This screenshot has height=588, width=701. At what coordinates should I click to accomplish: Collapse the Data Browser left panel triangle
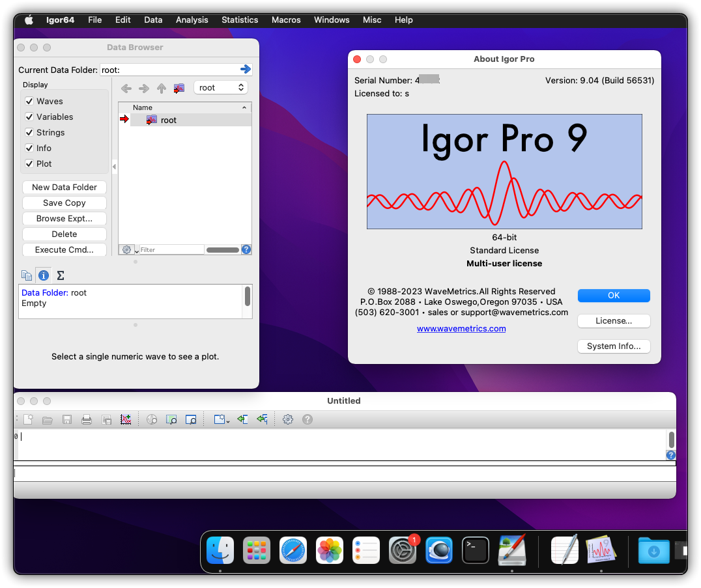pyautogui.click(x=115, y=167)
